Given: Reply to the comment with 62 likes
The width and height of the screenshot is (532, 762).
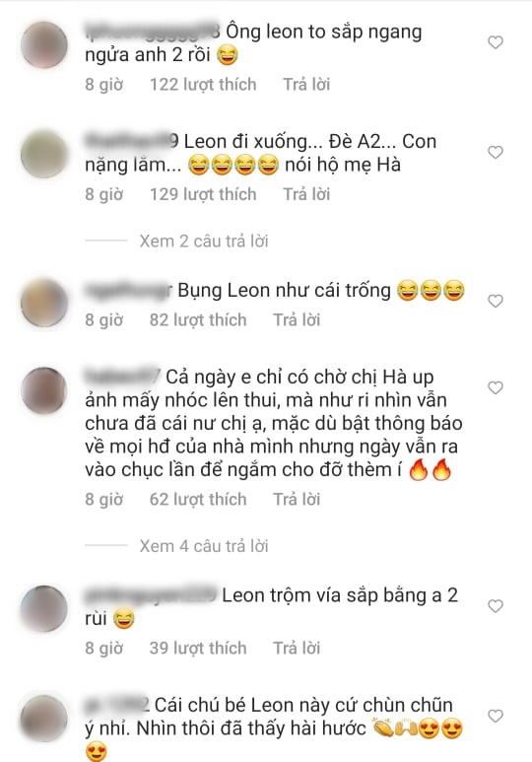Looking at the screenshot, I should [x=297, y=500].
